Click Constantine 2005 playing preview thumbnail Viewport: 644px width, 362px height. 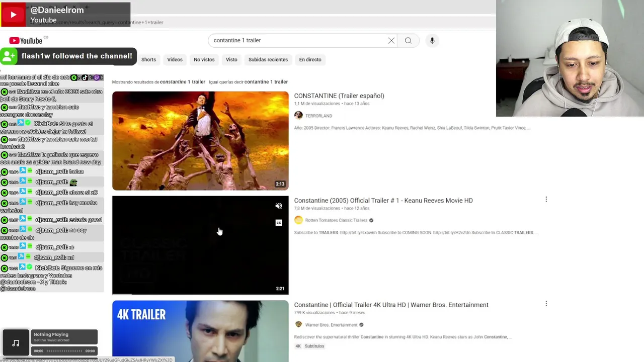coord(200,245)
